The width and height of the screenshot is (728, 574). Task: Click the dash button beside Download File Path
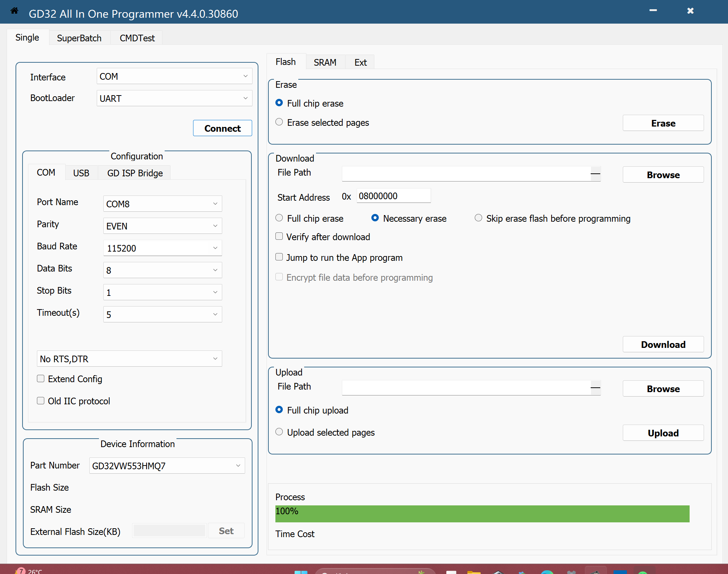pos(595,174)
